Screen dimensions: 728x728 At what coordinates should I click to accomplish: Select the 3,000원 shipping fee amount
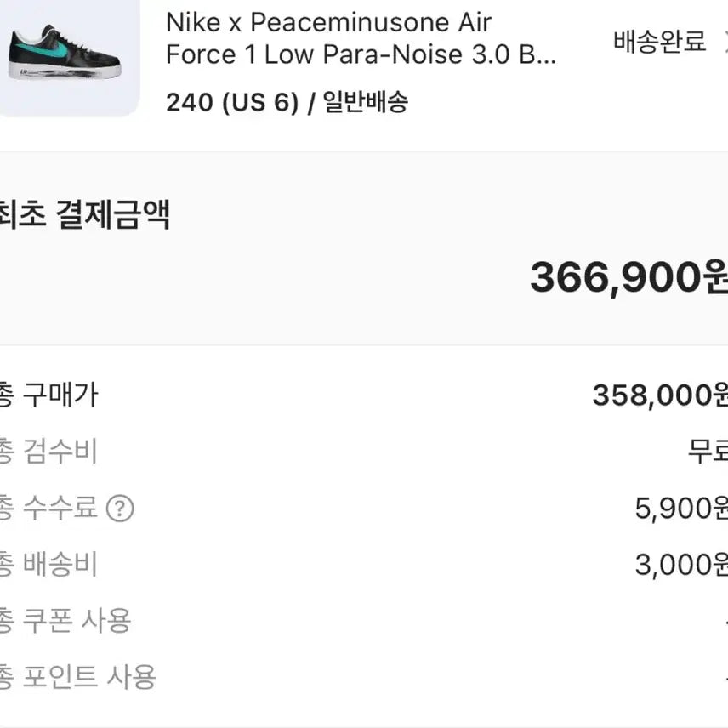point(680,565)
